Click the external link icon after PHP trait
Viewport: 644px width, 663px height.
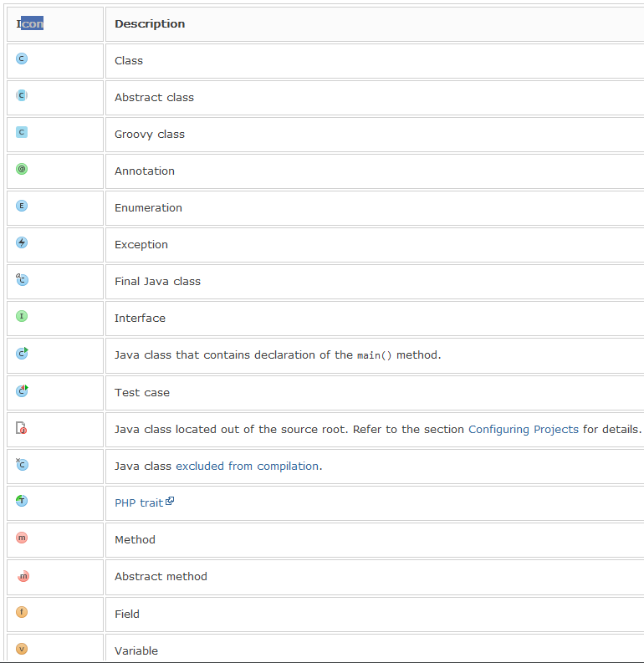(x=170, y=501)
